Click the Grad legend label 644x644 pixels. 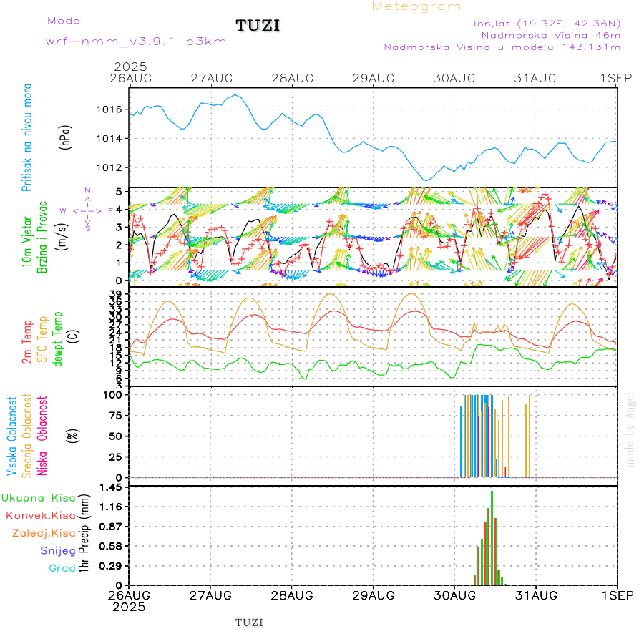(x=62, y=568)
